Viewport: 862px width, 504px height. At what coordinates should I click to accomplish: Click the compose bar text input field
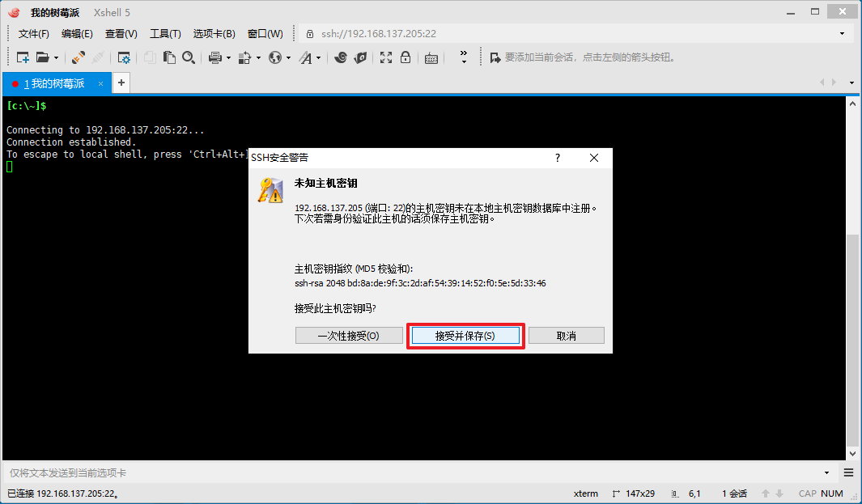[x=413, y=472]
